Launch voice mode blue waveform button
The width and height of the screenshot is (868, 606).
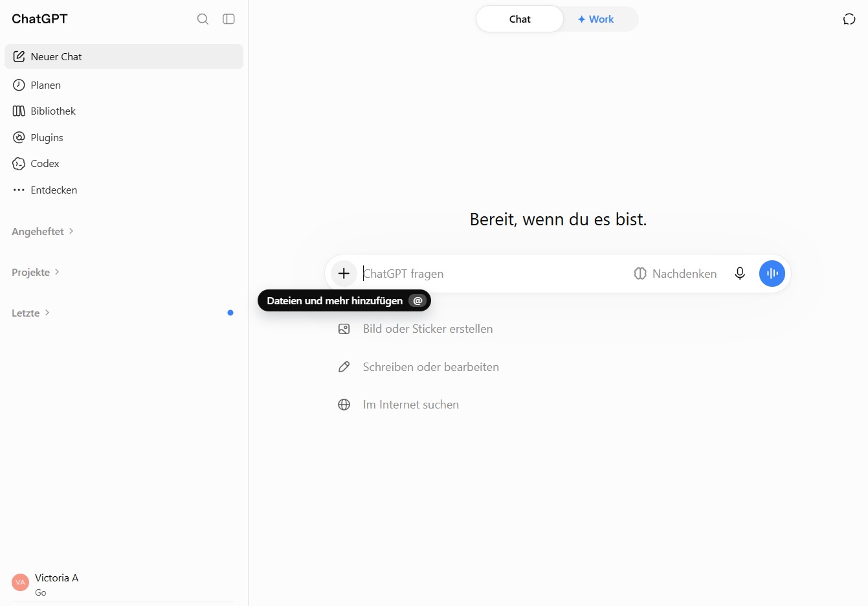point(772,273)
